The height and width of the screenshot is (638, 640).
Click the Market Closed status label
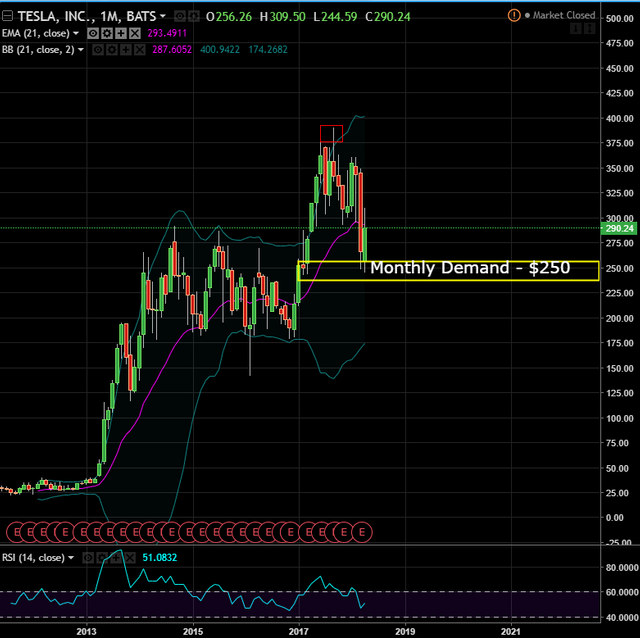click(x=564, y=16)
